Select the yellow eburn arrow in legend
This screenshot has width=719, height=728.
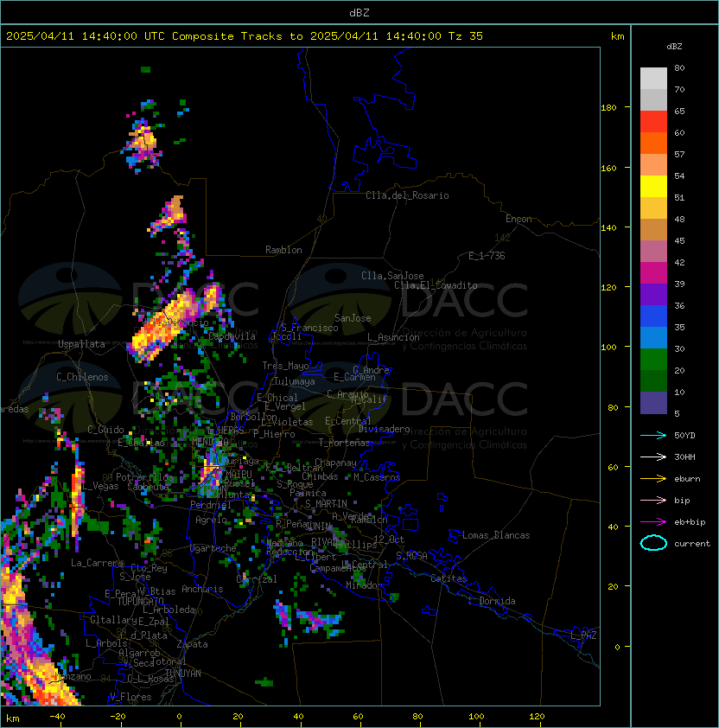pos(653,479)
